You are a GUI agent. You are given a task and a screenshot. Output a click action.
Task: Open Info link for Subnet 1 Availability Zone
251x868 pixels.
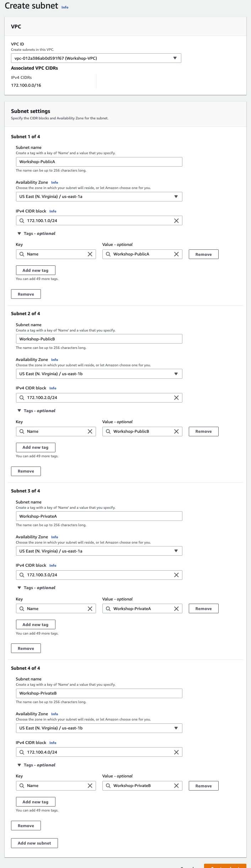coord(54,183)
